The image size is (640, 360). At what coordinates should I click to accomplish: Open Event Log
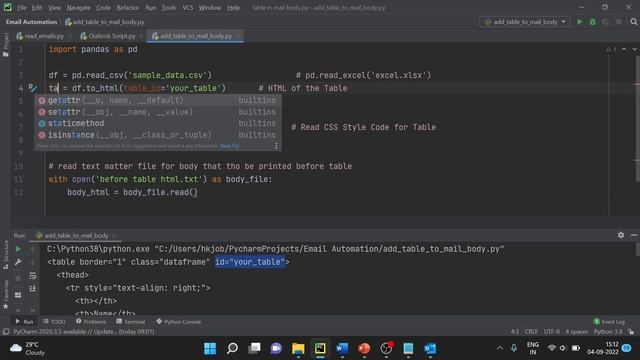[609, 322]
